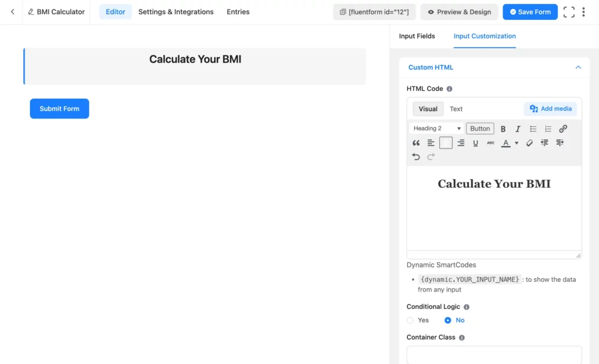Click the Submit Form button

click(x=59, y=109)
